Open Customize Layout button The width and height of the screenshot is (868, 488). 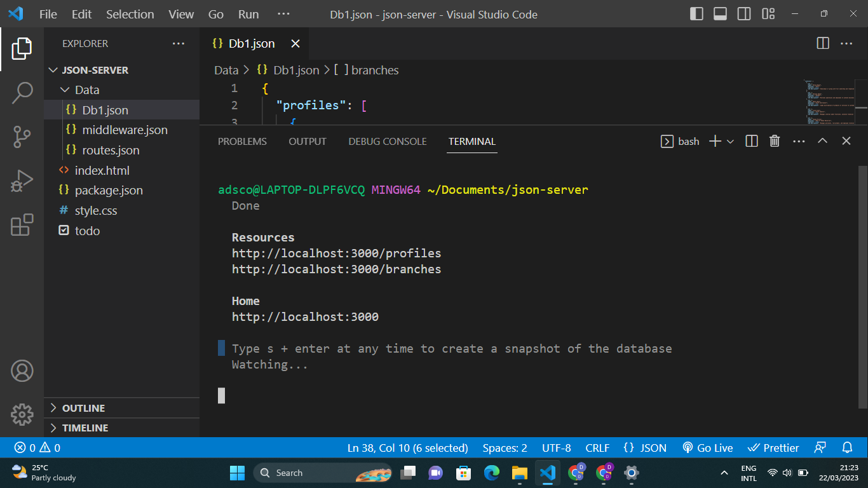point(768,14)
